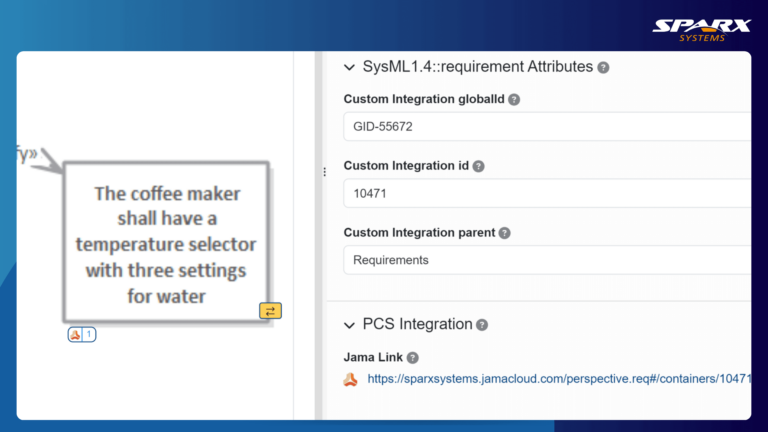Click the yellow sync arrows icon on requirement

(x=270, y=311)
